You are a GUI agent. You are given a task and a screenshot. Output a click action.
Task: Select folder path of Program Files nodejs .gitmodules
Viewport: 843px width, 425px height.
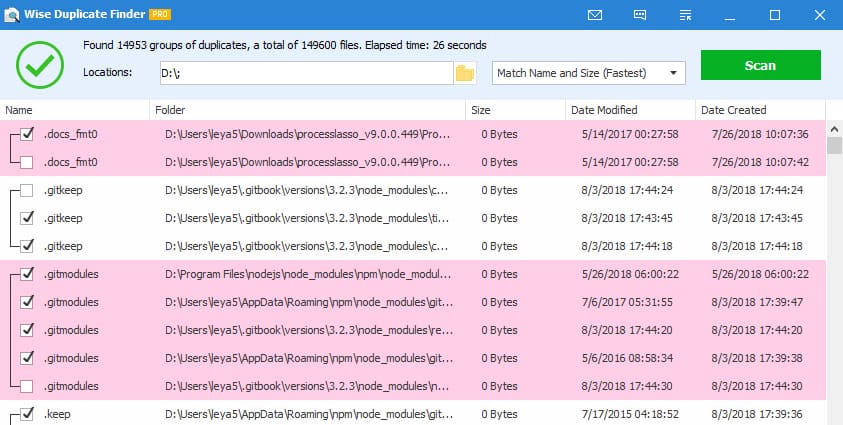[x=308, y=274]
